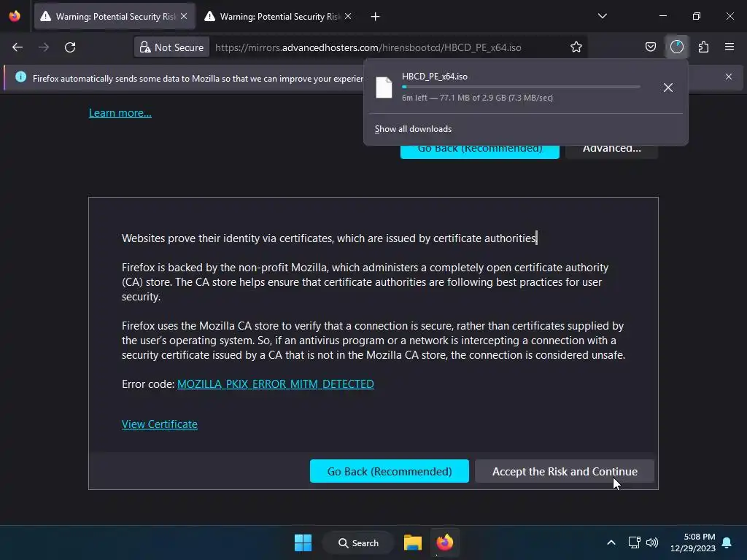Toggle the downloads panel toolbar icon
The image size is (747, 560).
[x=676, y=47]
